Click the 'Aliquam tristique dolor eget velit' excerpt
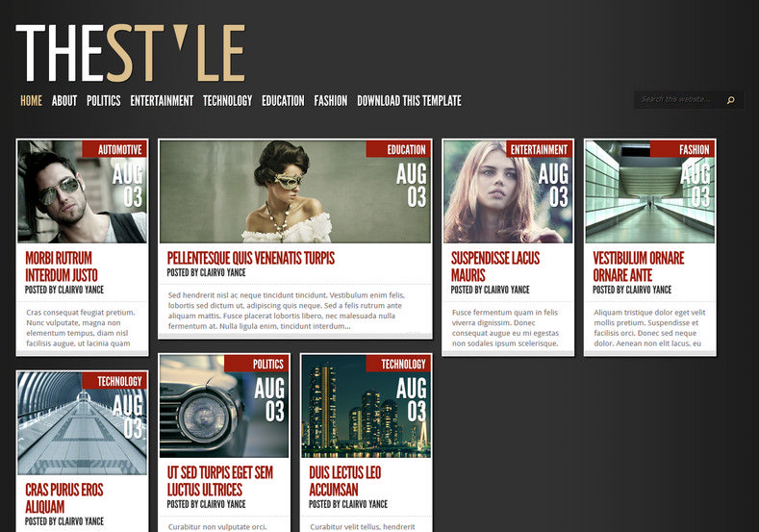The width and height of the screenshot is (759, 532). 649,328
